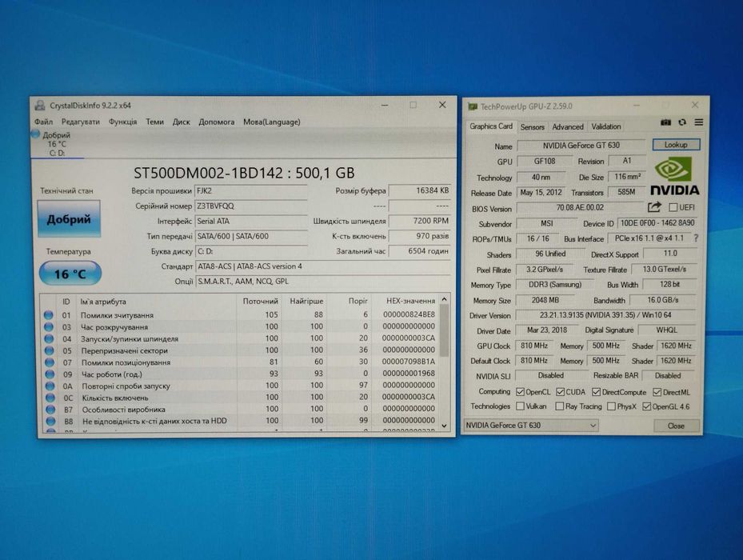Switch to the Graphics Card tab

click(x=491, y=126)
